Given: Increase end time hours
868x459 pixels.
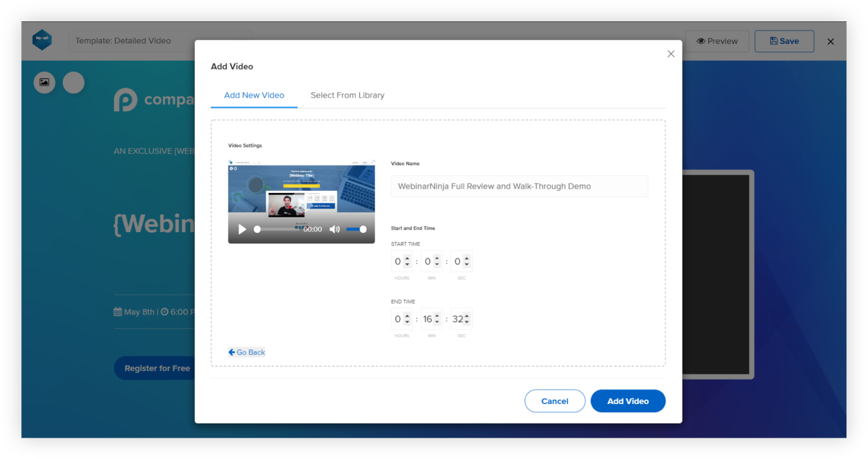Looking at the screenshot, I should point(407,316).
